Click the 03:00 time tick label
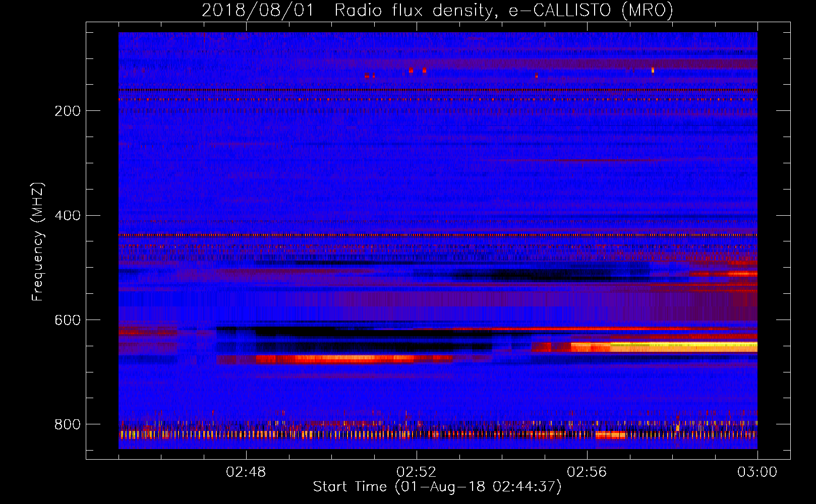Viewport: 816px width, 504px height. [757, 472]
